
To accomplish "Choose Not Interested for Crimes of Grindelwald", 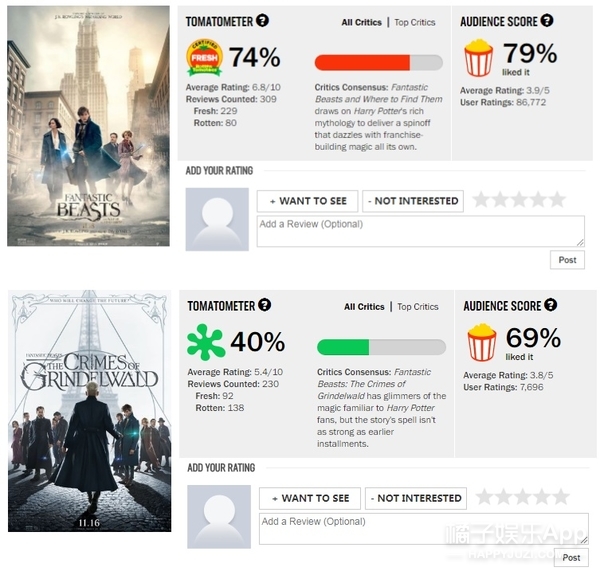I will [416, 498].
